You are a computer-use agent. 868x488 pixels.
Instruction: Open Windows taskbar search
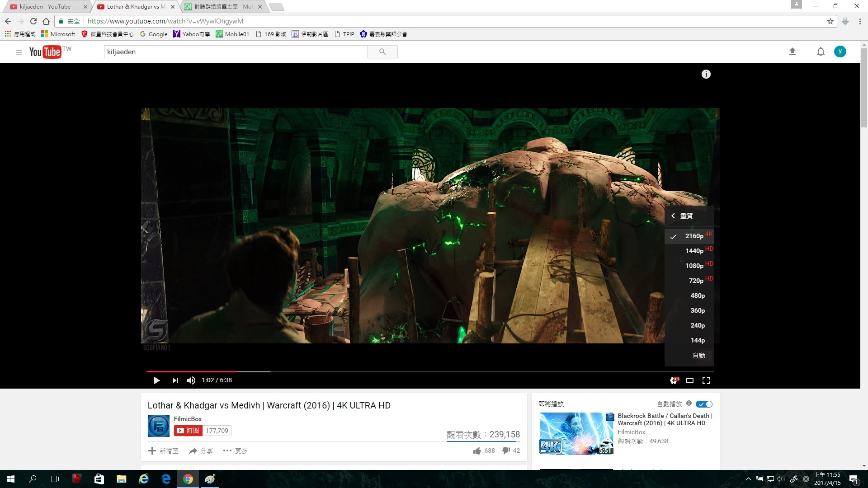point(33,479)
